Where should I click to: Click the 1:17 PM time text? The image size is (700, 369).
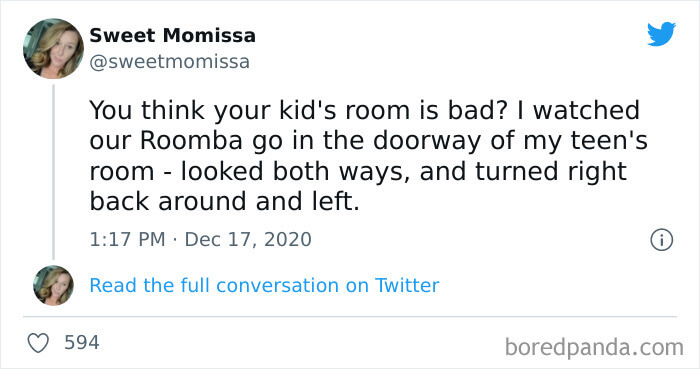[127, 240]
